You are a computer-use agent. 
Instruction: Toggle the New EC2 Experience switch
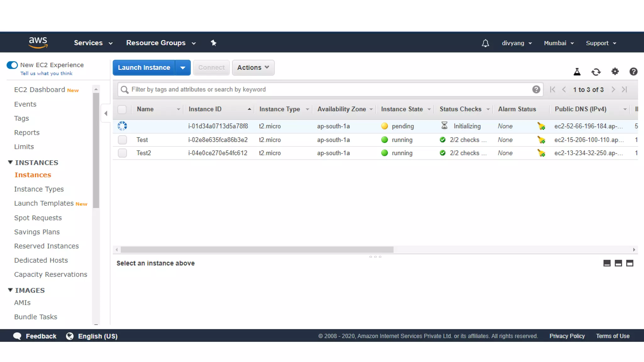(x=12, y=65)
